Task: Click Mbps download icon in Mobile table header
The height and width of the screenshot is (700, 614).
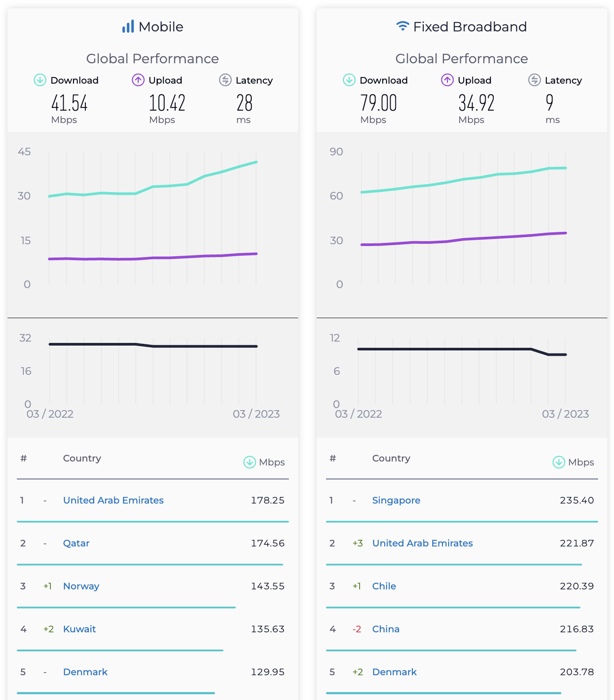Action: 249,462
